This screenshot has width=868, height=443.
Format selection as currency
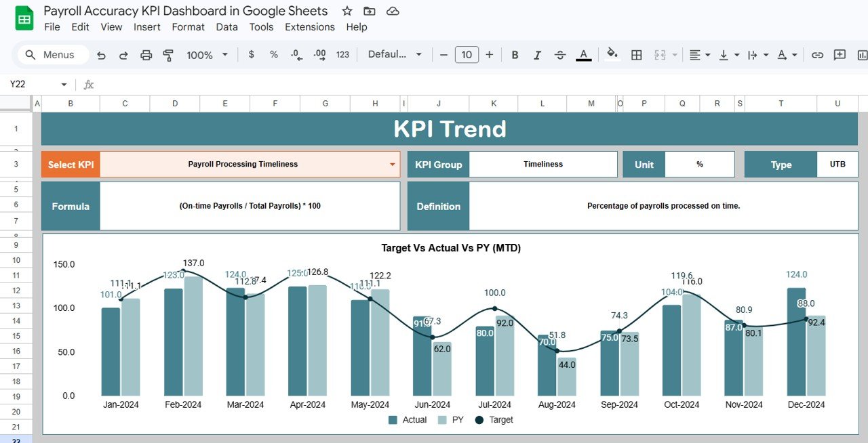pyautogui.click(x=251, y=54)
